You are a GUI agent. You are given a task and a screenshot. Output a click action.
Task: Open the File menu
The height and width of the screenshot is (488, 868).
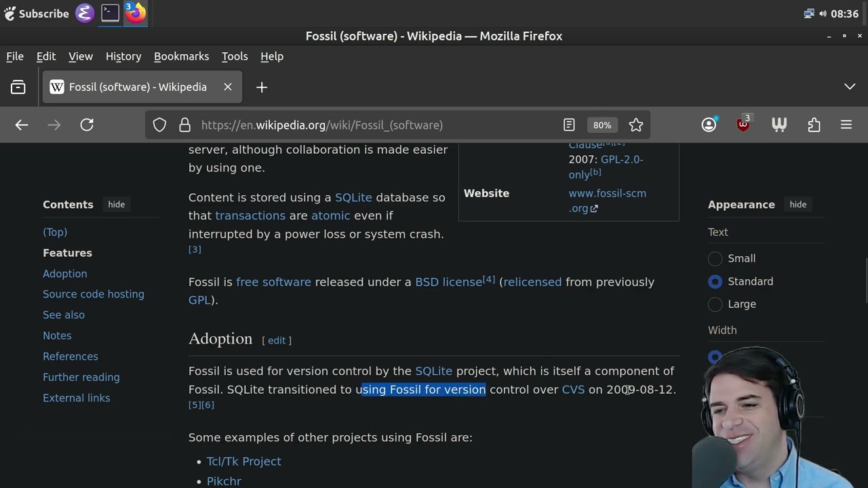click(15, 56)
